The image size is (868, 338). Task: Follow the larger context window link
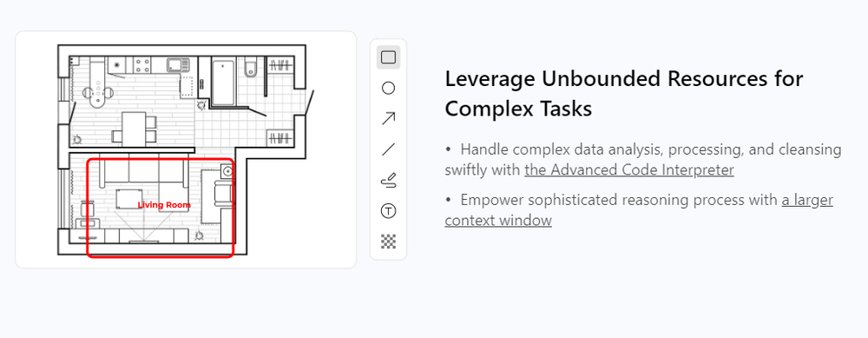click(x=639, y=210)
